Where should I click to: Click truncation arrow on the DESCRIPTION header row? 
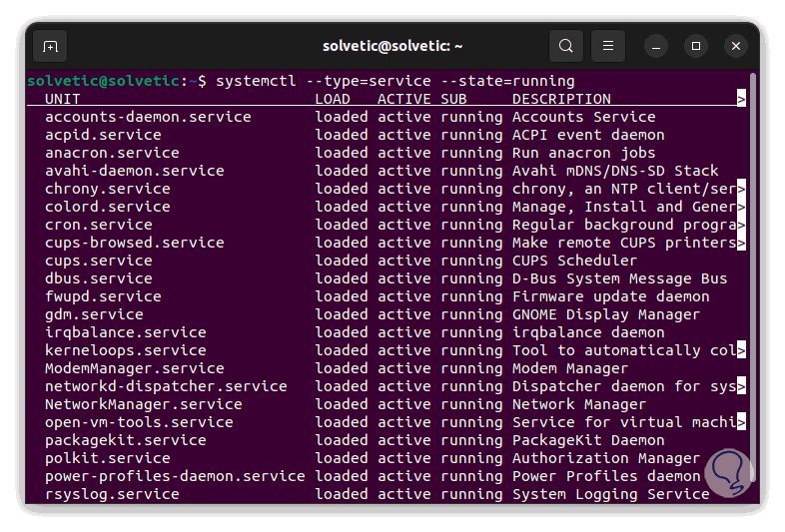[741, 99]
